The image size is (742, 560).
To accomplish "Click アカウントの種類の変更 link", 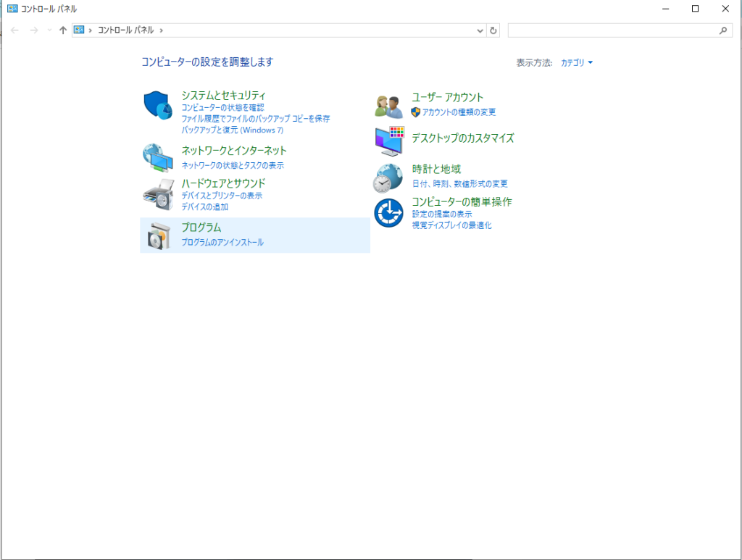I will [x=459, y=112].
